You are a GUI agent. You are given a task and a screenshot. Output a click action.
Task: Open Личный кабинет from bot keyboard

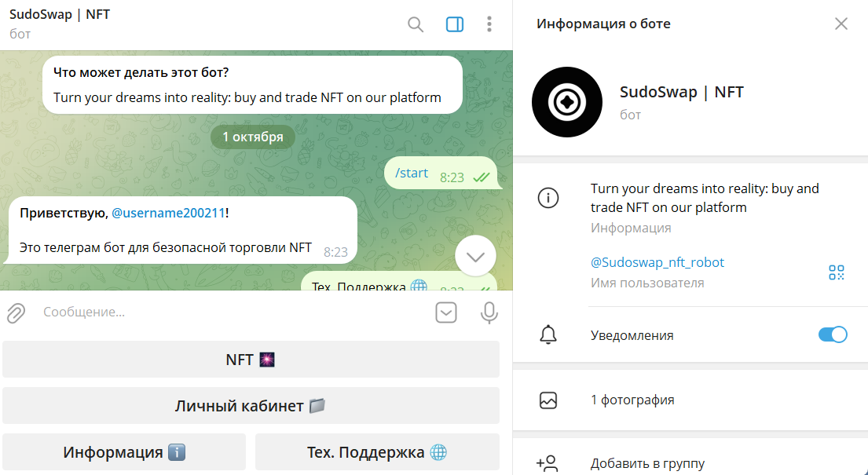tap(251, 406)
